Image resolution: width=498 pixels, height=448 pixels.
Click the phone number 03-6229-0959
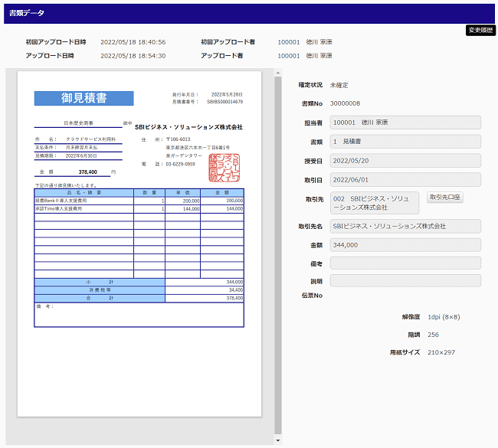(x=180, y=164)
